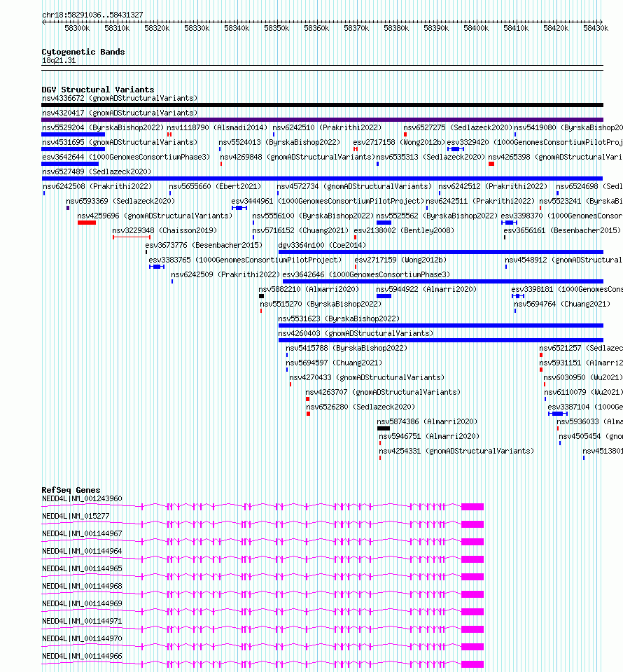The height and width of the screenshot is (672, 623).
Task: Click nsv6030950 (Wu2021) label
Action: 583,377
